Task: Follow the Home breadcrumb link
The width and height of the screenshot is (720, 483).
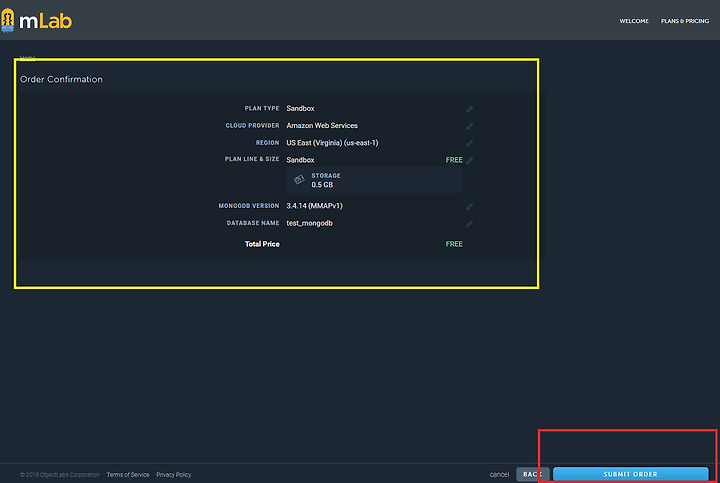Action: 28,57
